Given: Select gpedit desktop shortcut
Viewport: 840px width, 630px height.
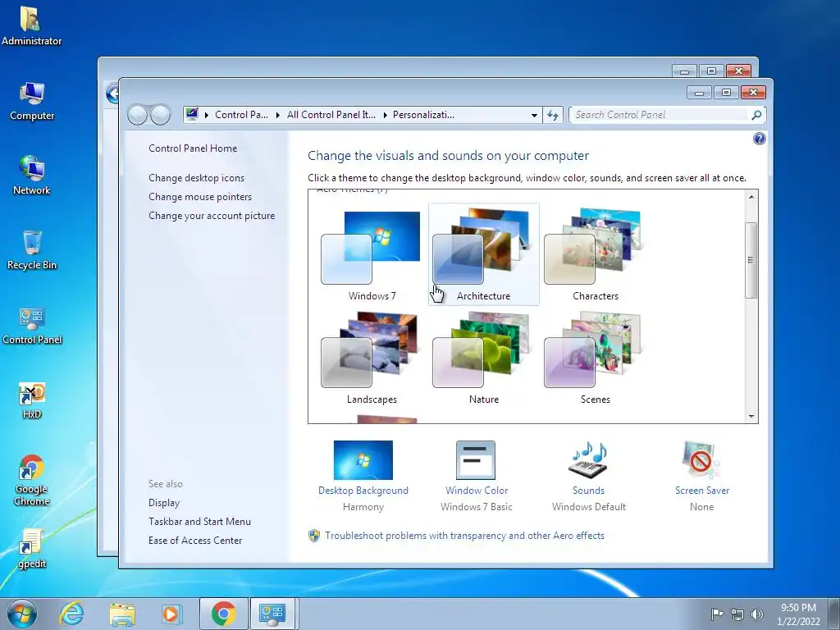Looking at the screenshot, I should click(32, 549).
